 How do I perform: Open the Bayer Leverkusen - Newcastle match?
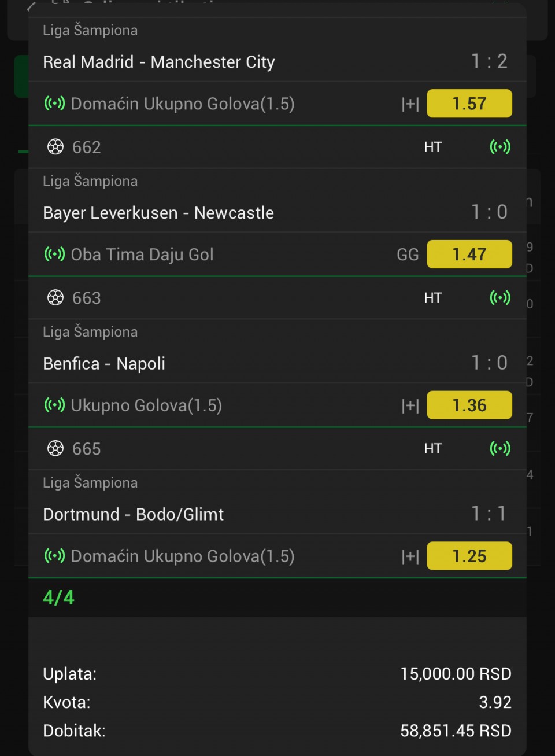point(158,213)
